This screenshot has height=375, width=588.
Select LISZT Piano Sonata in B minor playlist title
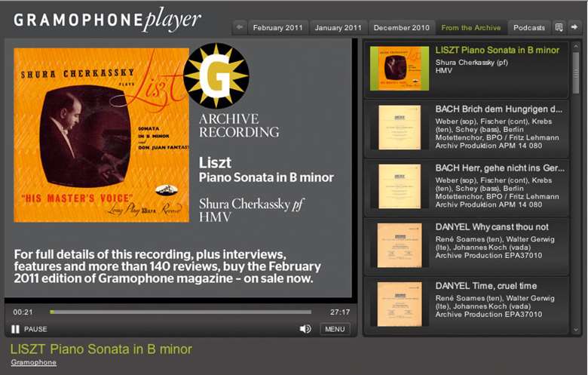click(x=497, y=51)
